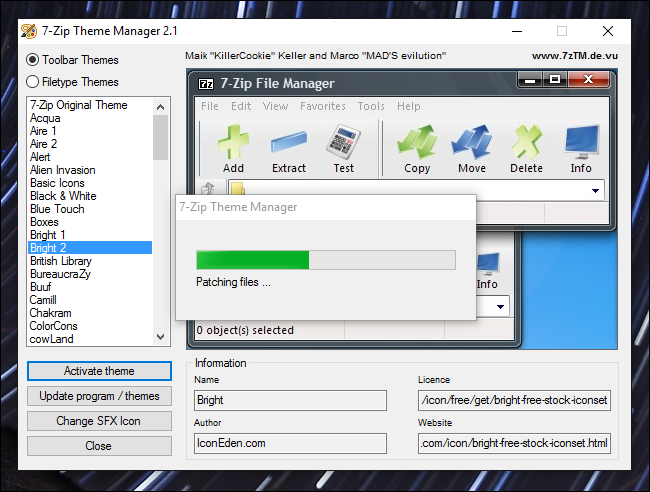
Task: Open Favorites menu in preview
Action: [323, 107]
